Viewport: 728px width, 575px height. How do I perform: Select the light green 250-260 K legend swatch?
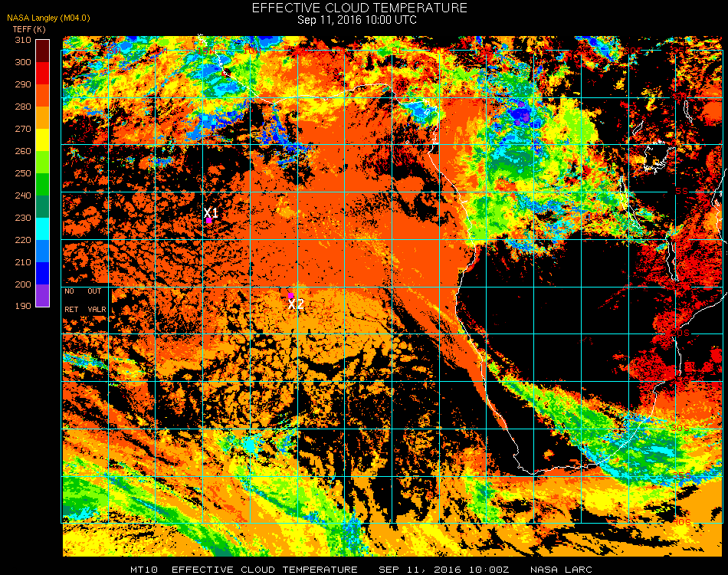[x=43, y=163]
